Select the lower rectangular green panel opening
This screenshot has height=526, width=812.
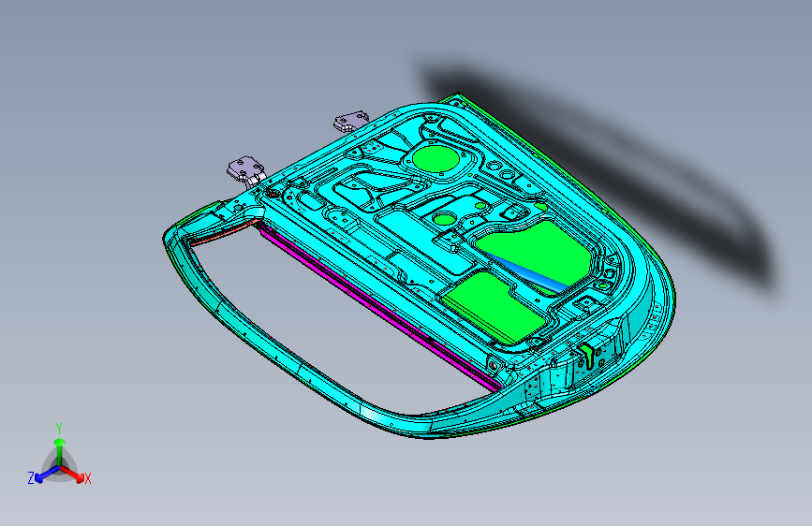[x=495, y=308]
